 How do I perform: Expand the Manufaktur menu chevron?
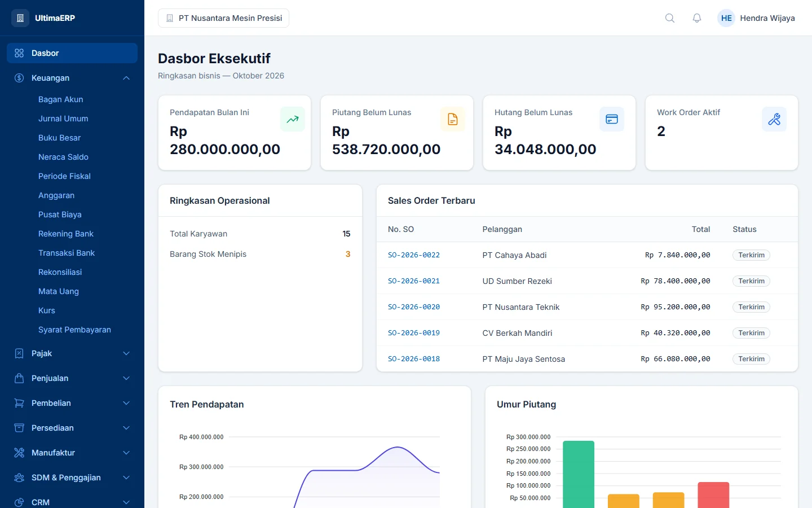126,453
